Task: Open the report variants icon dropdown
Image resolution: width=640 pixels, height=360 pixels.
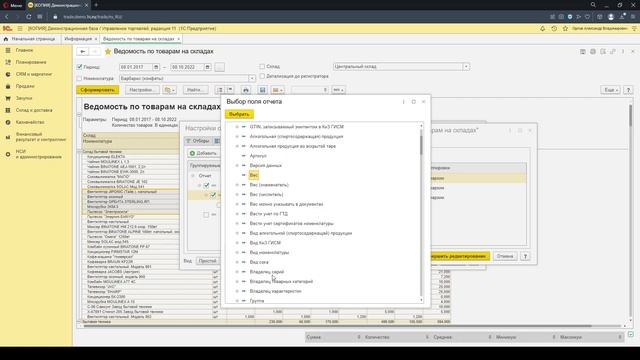Action: tap(169, 90)
